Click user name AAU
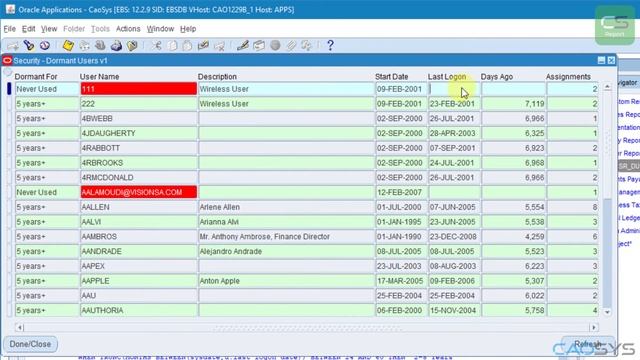 [x=138, y=296]
